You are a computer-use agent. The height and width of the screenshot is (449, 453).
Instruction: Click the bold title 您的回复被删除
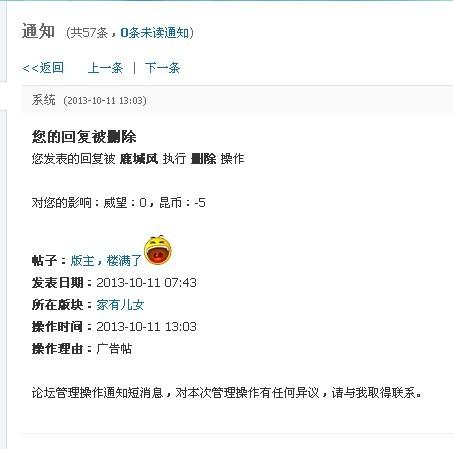pos(84,137)
